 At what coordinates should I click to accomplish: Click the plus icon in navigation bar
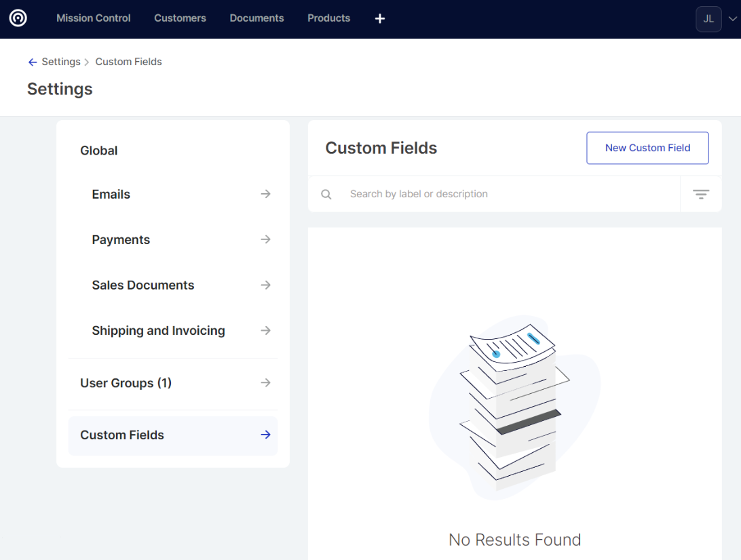pyautogui.click(x=380, y=18)
